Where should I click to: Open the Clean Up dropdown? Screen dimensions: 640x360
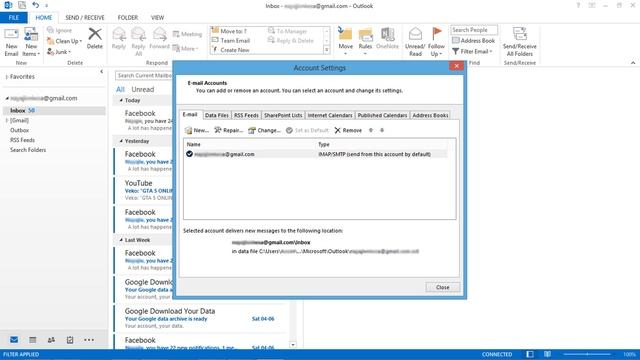(64, 41)
